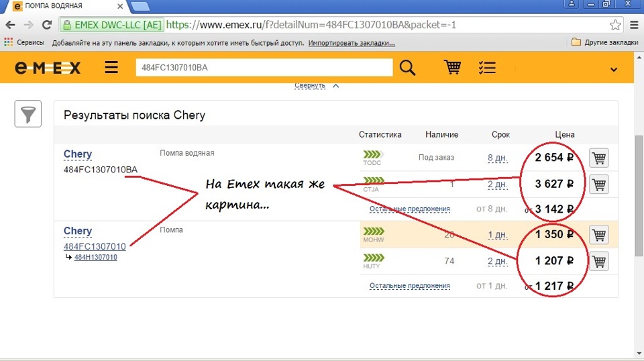This screenshot has height=361, width=644.
Task: Click the article number 484FC1307010BA text
Action: click(x=101, y=170)
